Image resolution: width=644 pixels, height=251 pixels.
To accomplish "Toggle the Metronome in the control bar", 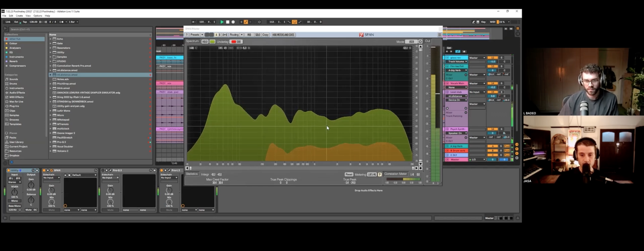I will coord(62,22).
